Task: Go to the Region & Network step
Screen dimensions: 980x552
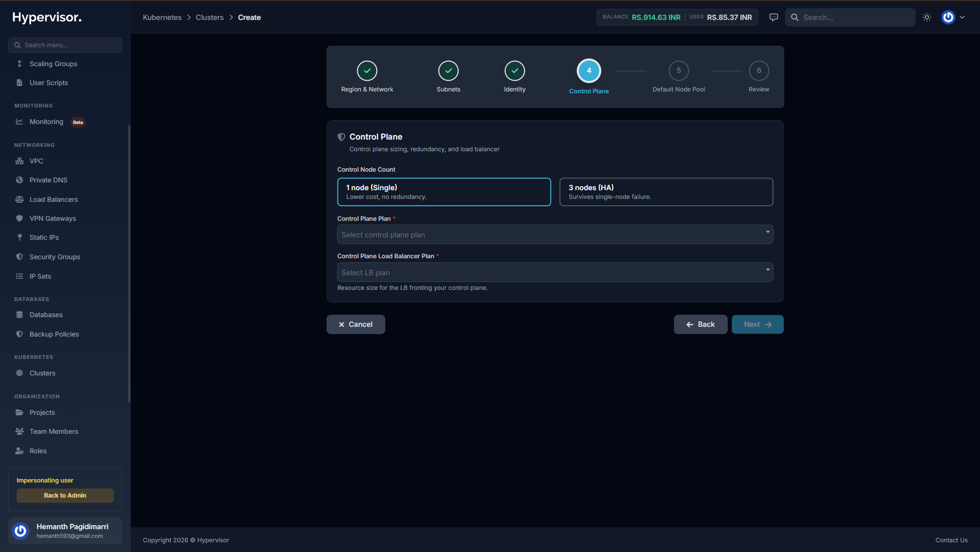Action: coord(367,77)
